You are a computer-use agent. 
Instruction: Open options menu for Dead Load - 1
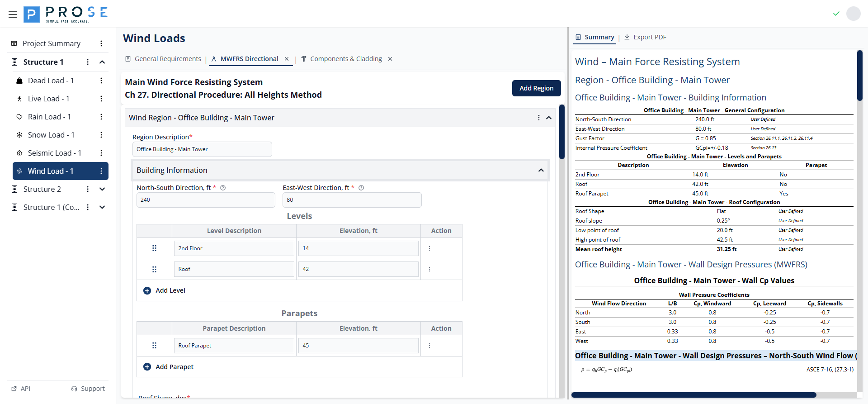pyautogui.click(x=101, y=81)
